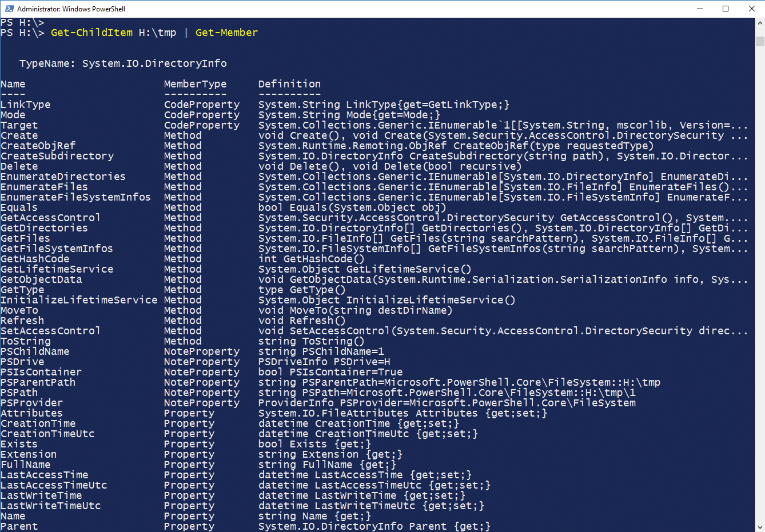Click the LinkType member name
This screenshot has width=765, height=532.
[26, 105]
